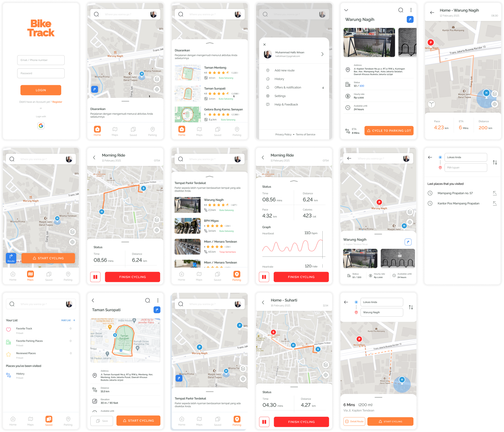Image resolution: width=504 pixels, height=432 pixels.
Task: Collapse Warung Nagih detail with down chevron
Action: point(346,10)
